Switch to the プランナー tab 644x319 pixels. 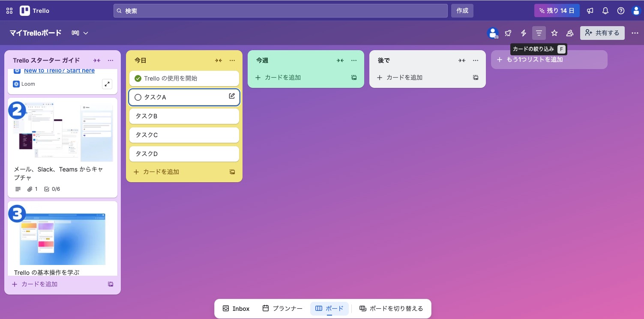(282, 309)
